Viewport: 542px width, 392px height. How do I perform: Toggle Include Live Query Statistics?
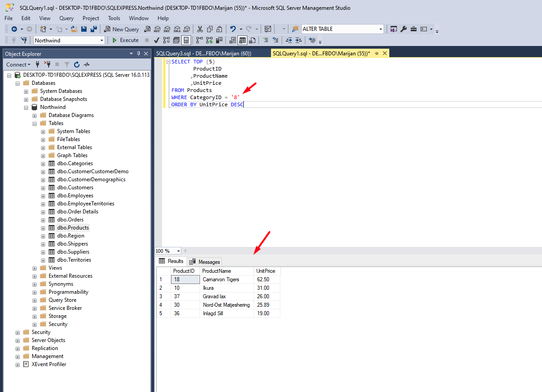click(x=209, y=40)
